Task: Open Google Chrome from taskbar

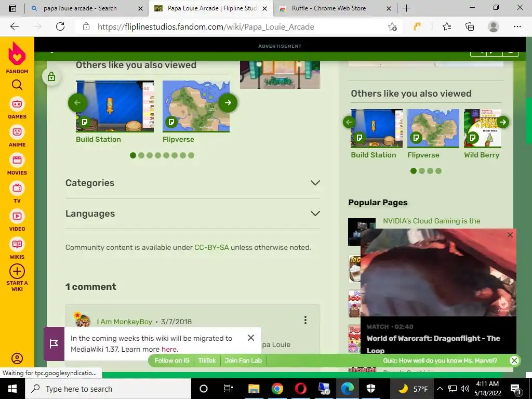Action: 277,389
